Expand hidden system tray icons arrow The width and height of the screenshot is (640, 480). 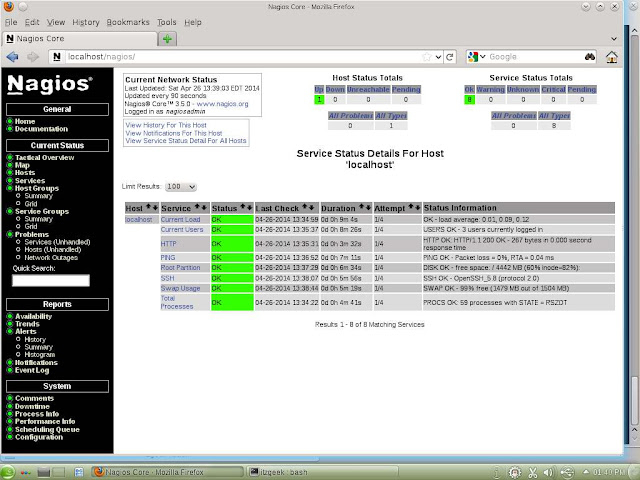[x=585, y=472]
